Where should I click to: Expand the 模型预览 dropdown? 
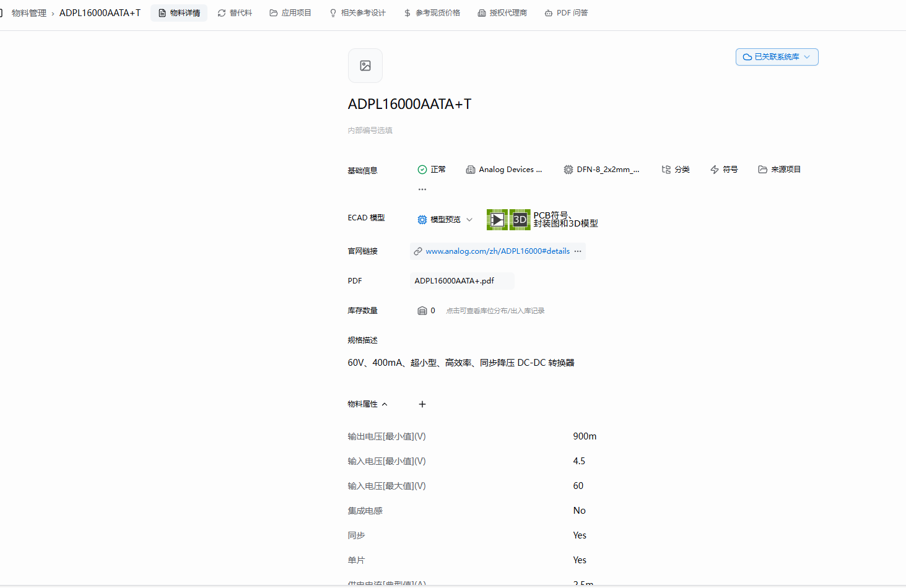pos(445,220)
